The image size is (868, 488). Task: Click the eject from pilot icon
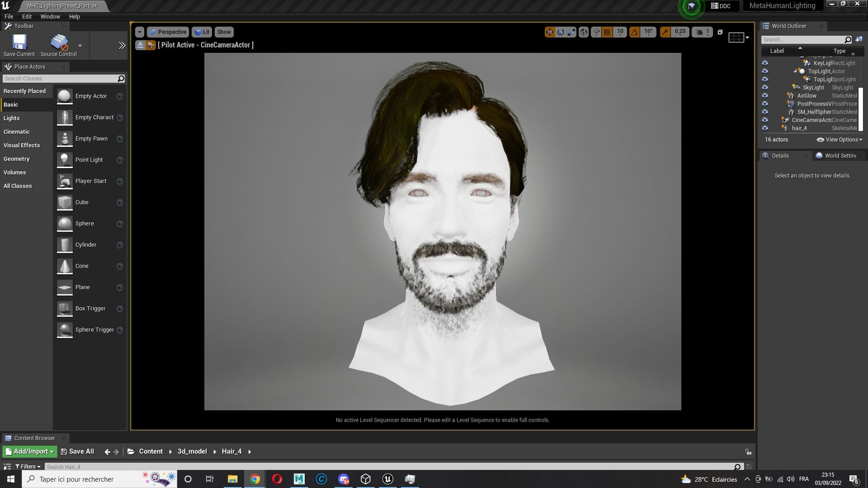point(140,45)
